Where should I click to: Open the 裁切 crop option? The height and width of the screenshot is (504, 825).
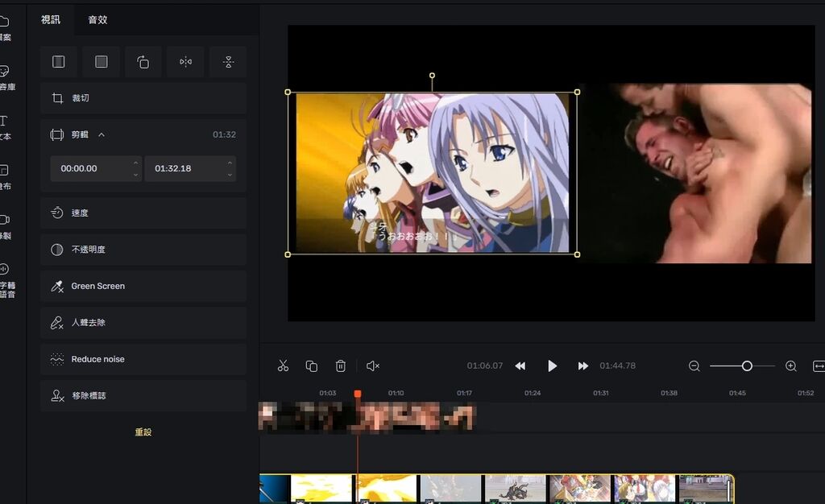[x=143, y=98]
